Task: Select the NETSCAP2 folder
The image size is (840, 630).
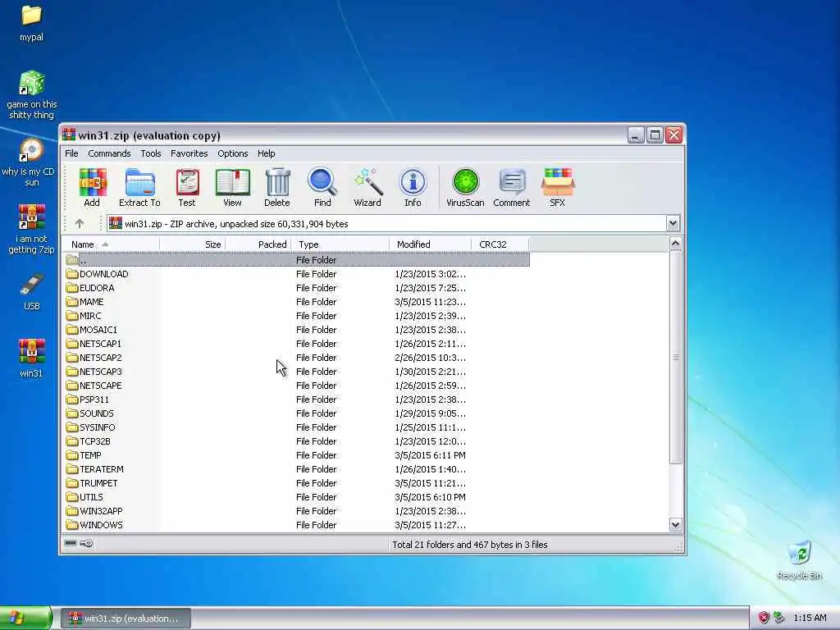Action: pyautogui.click(x=296, y=358)
